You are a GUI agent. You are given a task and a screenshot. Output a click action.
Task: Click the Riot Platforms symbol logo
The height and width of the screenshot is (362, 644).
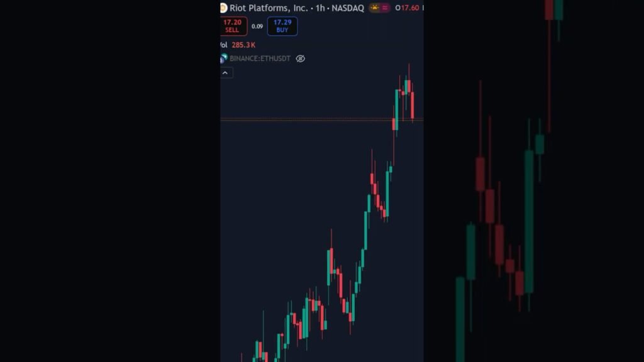[223, 8]
